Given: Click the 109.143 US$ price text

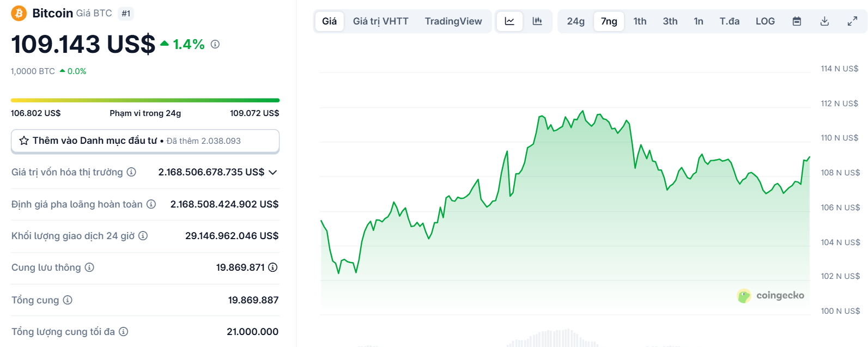Looking at the screenshot, I should point(83,44).
